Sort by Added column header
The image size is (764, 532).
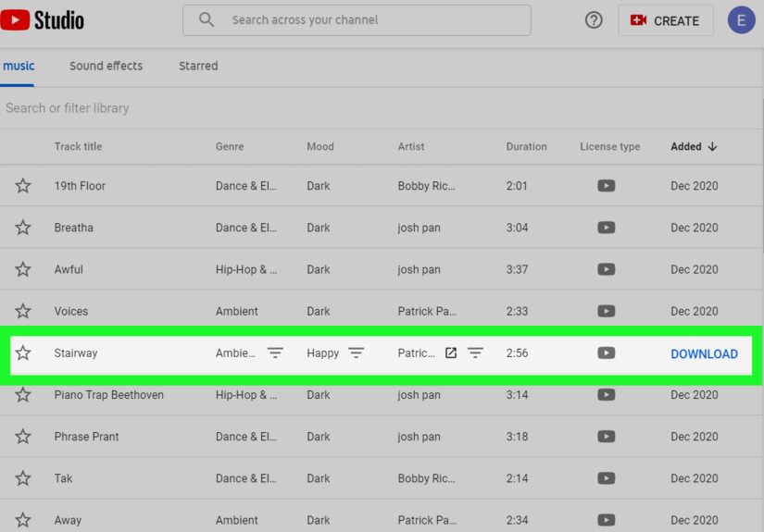686,146
